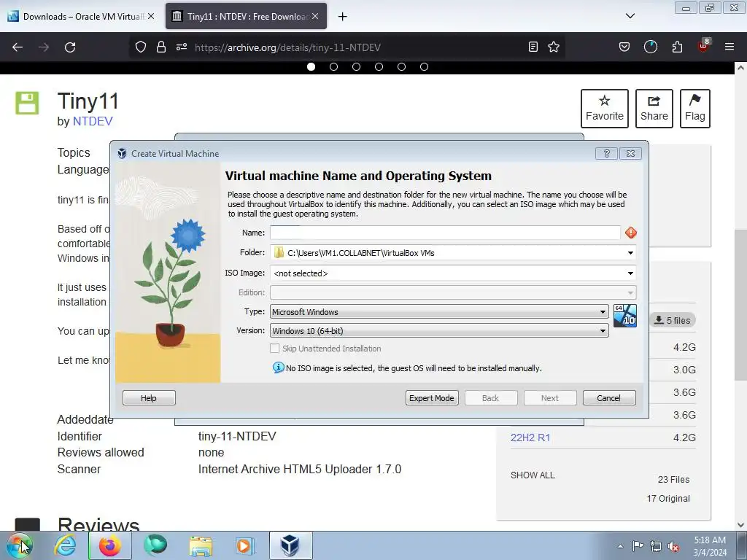Select the third carousel dot
The image size is (747, 560).
[x=356, y=66]
